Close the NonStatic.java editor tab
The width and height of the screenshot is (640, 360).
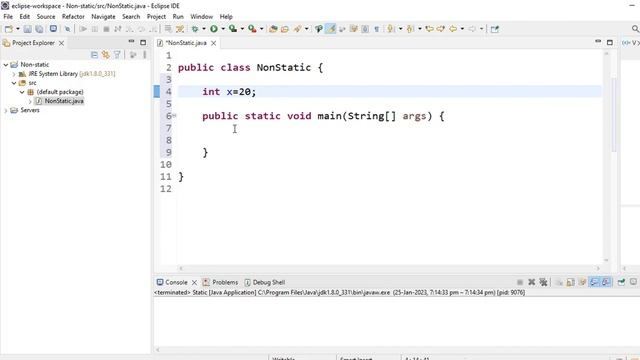213,43
